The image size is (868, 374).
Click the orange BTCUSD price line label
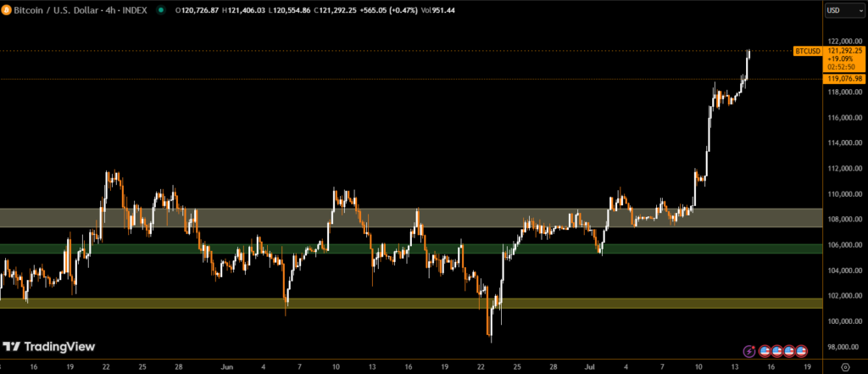coord(807,51)
